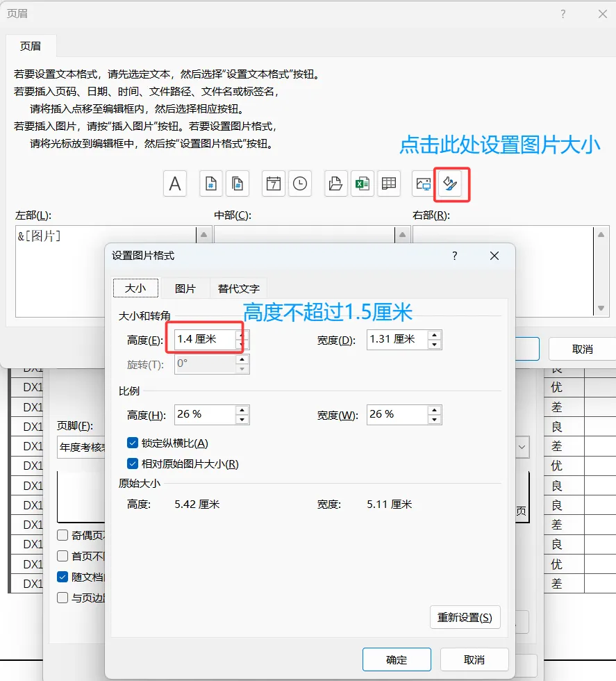This screenshot has width=616, height=681.
Task: Insert number of pages icon
Action: [x=238, y=183]
